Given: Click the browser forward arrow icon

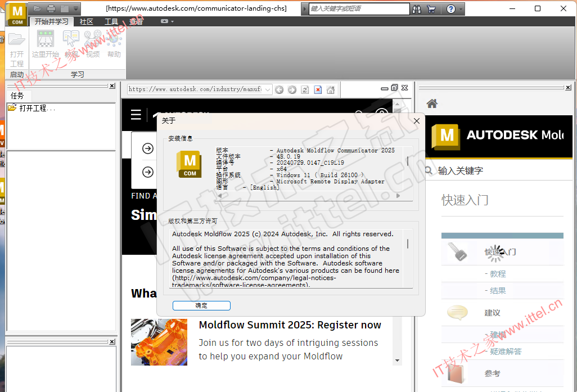Looking at the screenshot, I should [x=292, y=90].
